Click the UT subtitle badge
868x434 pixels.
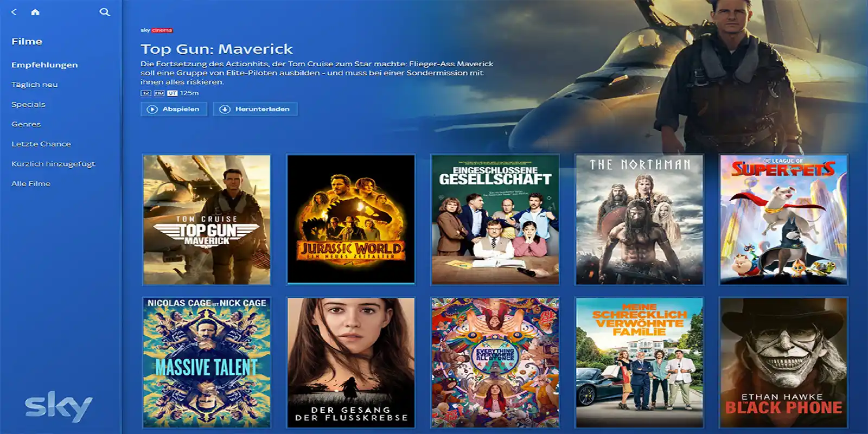tap(173, 93)
